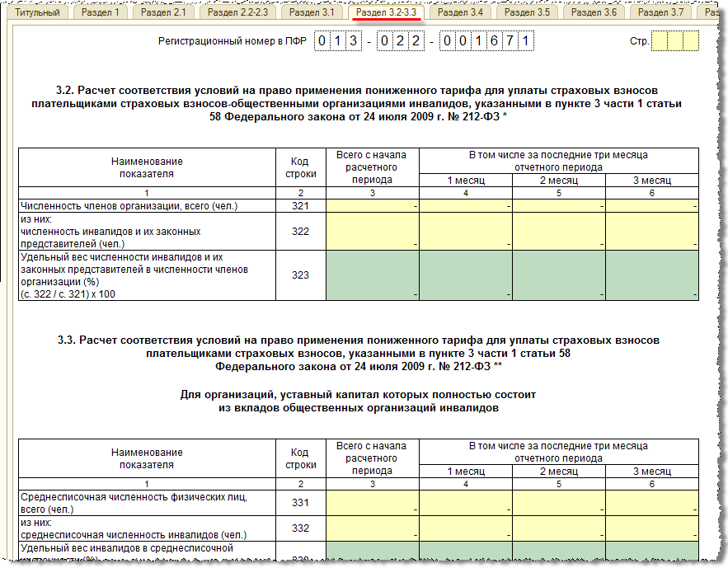Click row code 321 cell
Viewport: 728px width, 568px height.
coord(300,206)
